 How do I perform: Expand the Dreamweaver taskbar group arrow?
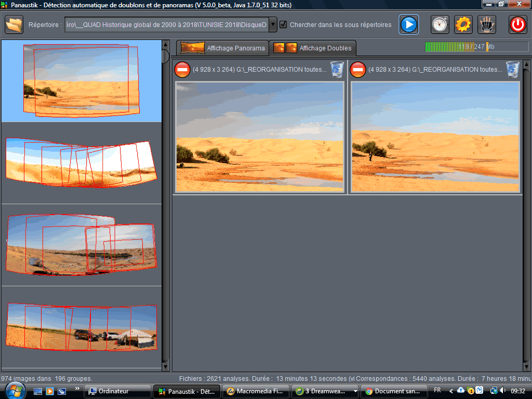pyautogui.click(x=355, y=391)
